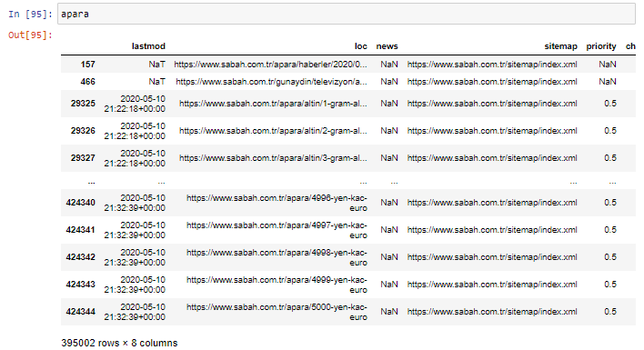Click the gunaydin/televizyon loc URL
This screenshot has height=350, width=644.
click(x=271, y=82)
